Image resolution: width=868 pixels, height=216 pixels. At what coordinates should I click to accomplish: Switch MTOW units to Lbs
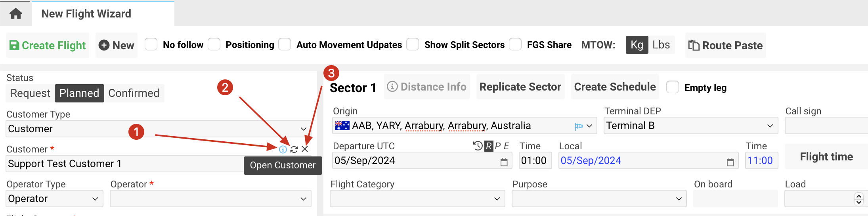[x=661, y=45]
